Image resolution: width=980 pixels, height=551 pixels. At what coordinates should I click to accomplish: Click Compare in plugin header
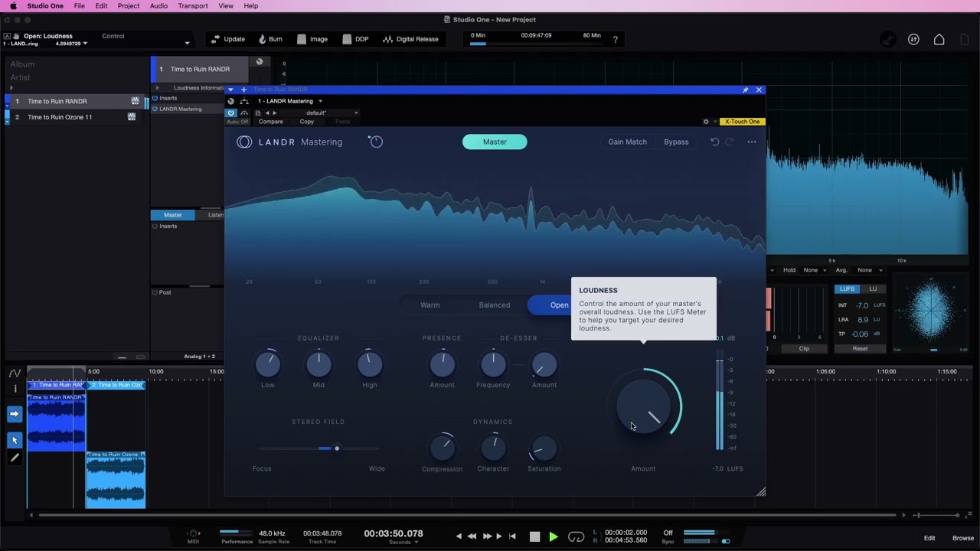pos(271,122)
